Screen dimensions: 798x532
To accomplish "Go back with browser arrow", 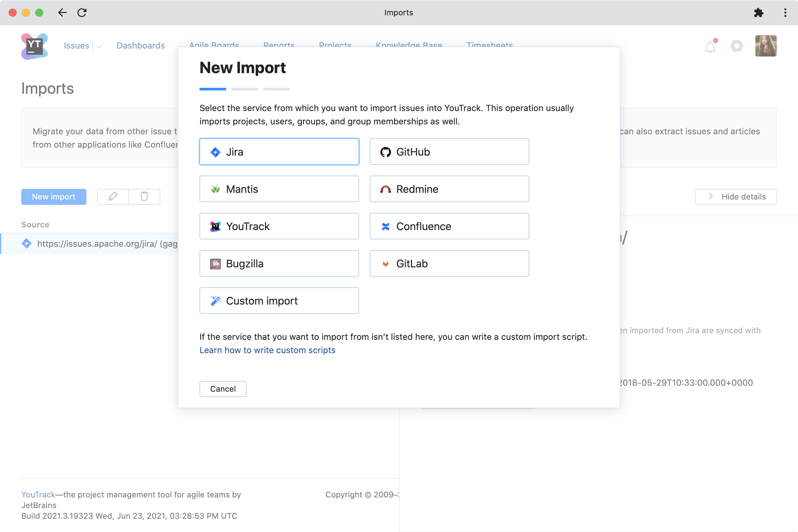I will click(63, 13).
